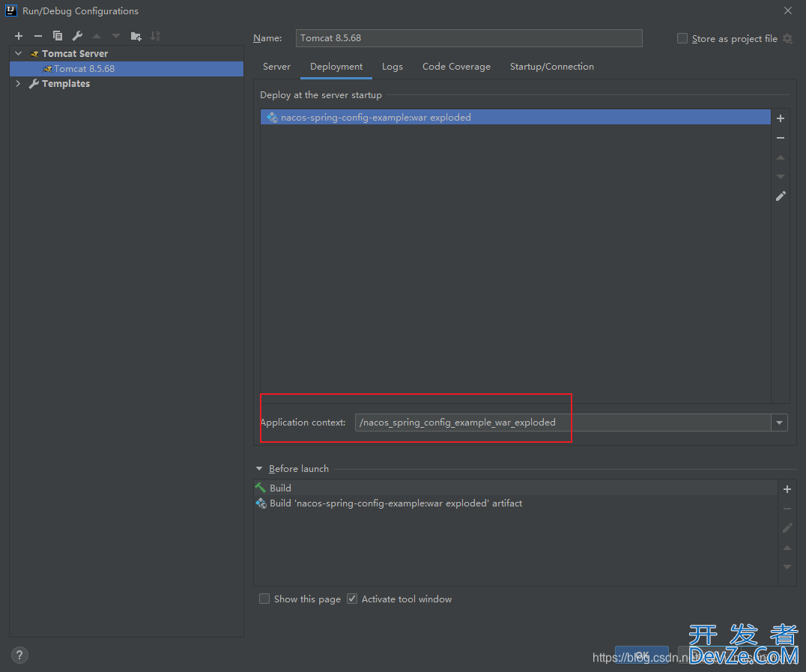Click the OK button
Viewport: 806px width, 672px height.
point(641,655)
